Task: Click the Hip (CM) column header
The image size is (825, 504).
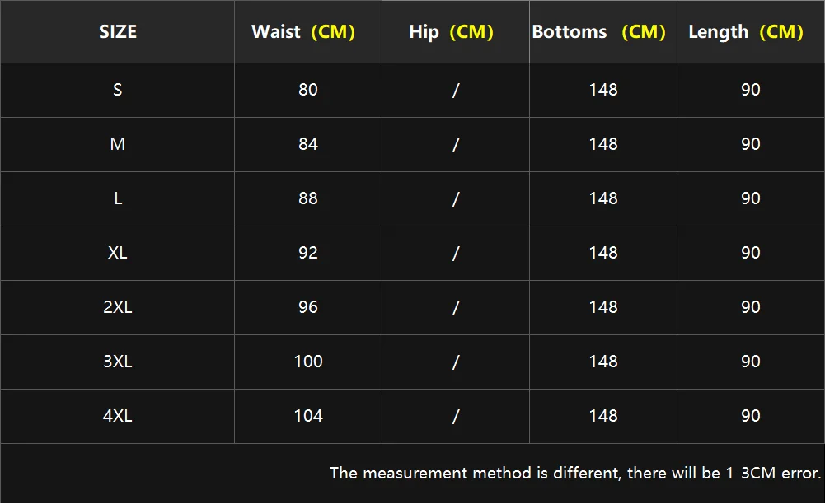Action: point(451,32)
